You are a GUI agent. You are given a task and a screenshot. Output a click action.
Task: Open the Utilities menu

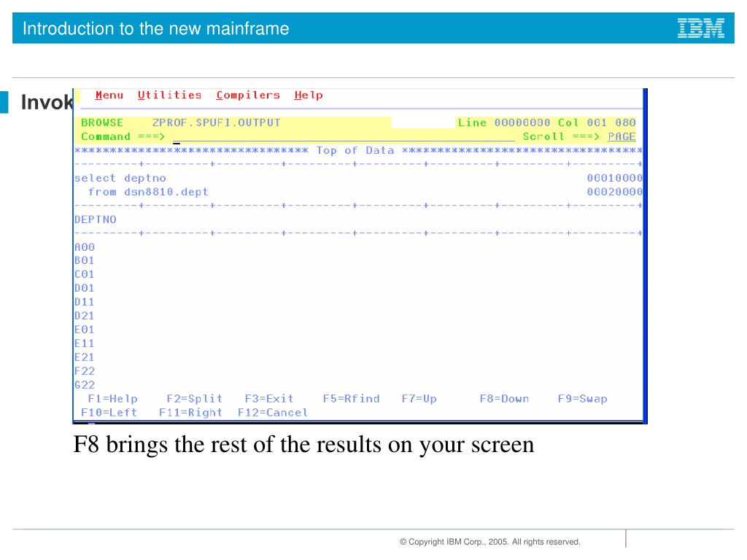(169, 96)
